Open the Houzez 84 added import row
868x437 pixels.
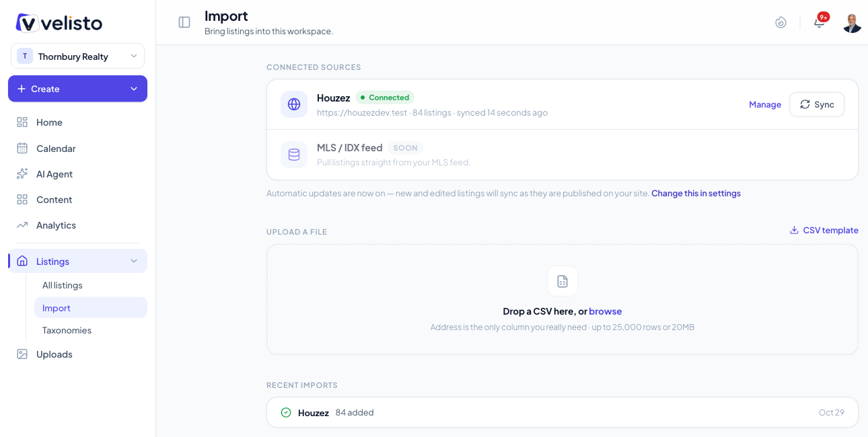(563, 412)
